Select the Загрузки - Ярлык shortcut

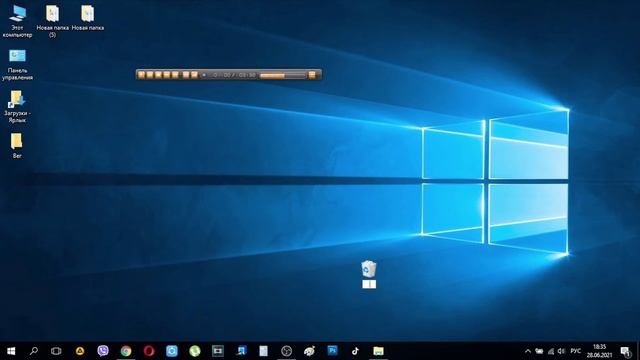(x=17, y=107)
